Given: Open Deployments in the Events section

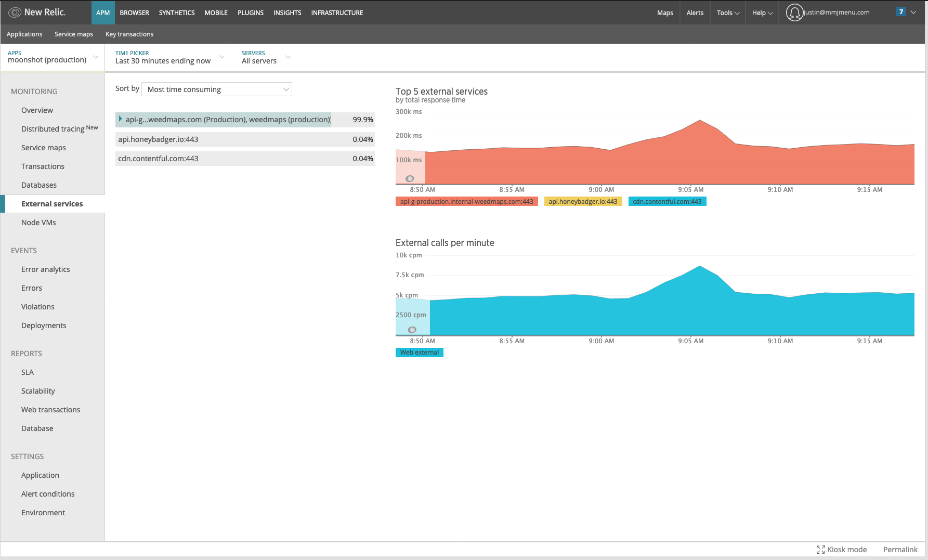Looking at the screenshot, I should pos(44,325).
